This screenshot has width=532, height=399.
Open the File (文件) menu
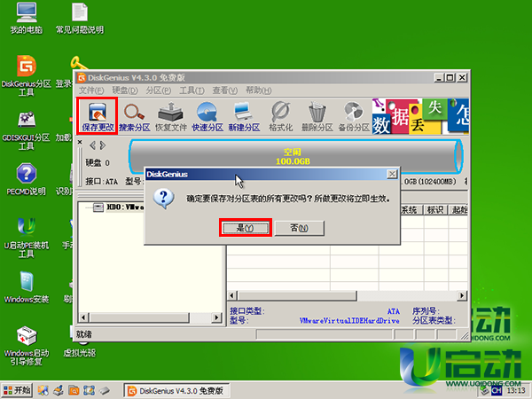(x=91, y=90)
